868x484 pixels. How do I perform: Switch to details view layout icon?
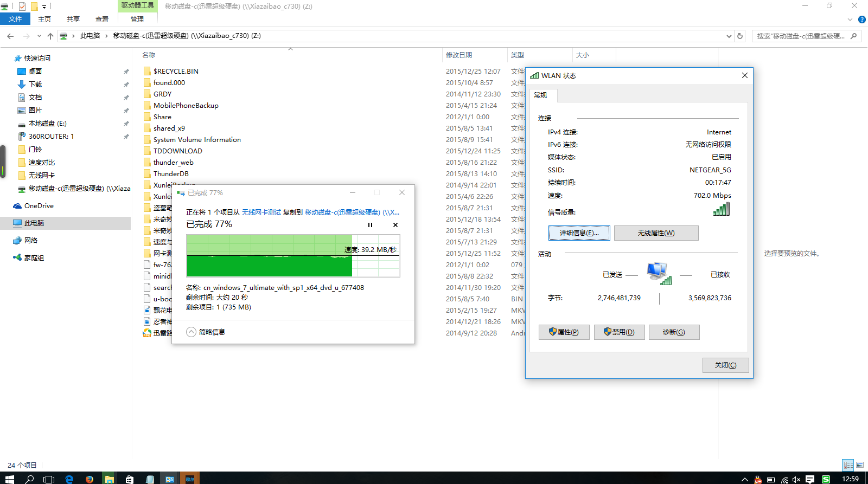tap(848, 465)
